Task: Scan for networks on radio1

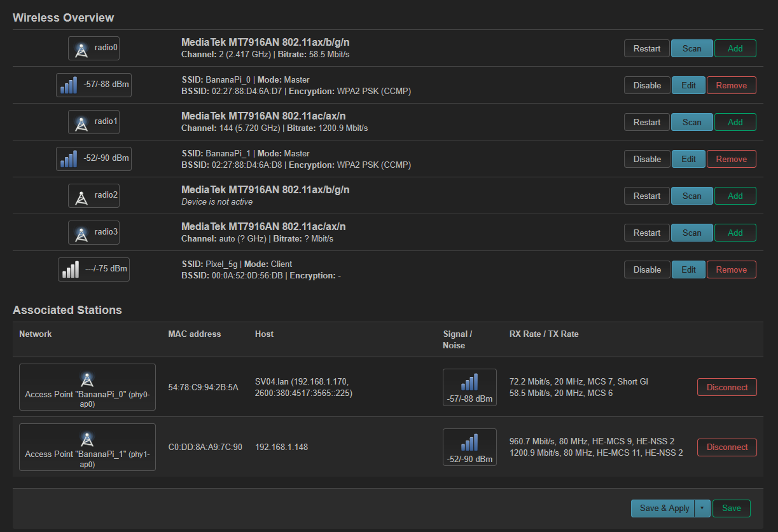Action: point(692,122)
